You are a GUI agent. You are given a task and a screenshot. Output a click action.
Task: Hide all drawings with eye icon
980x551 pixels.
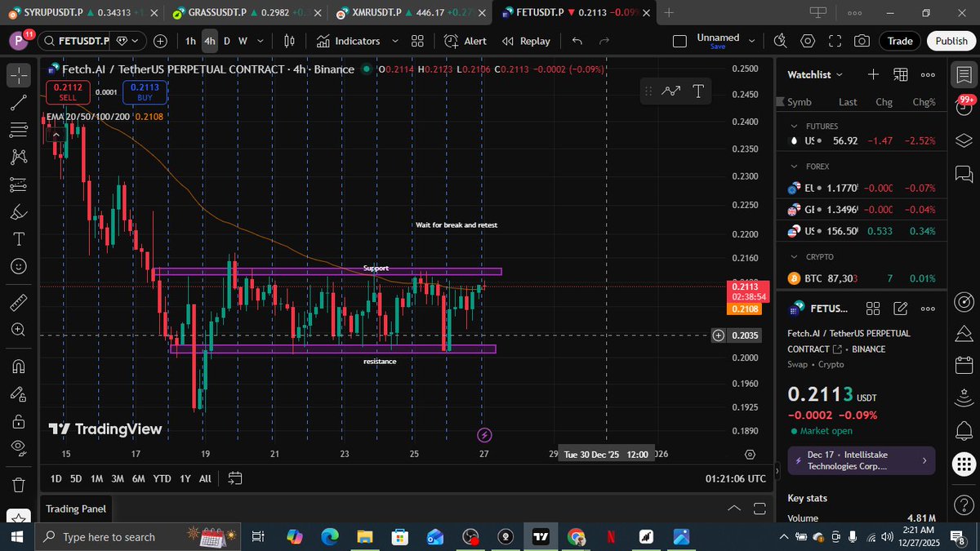click(19, 447)
